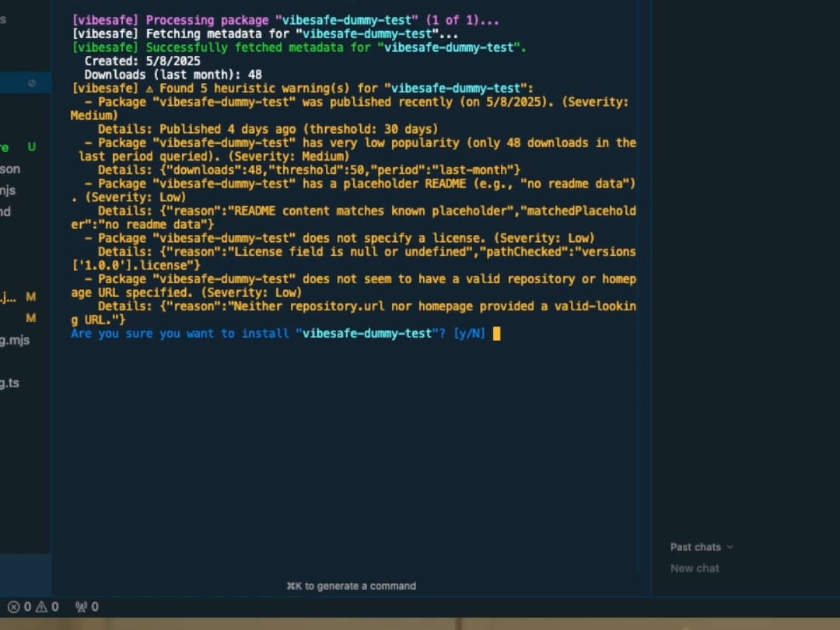Start a New chat in the right panel
The image size is (840, 630).
pos(694,568)
